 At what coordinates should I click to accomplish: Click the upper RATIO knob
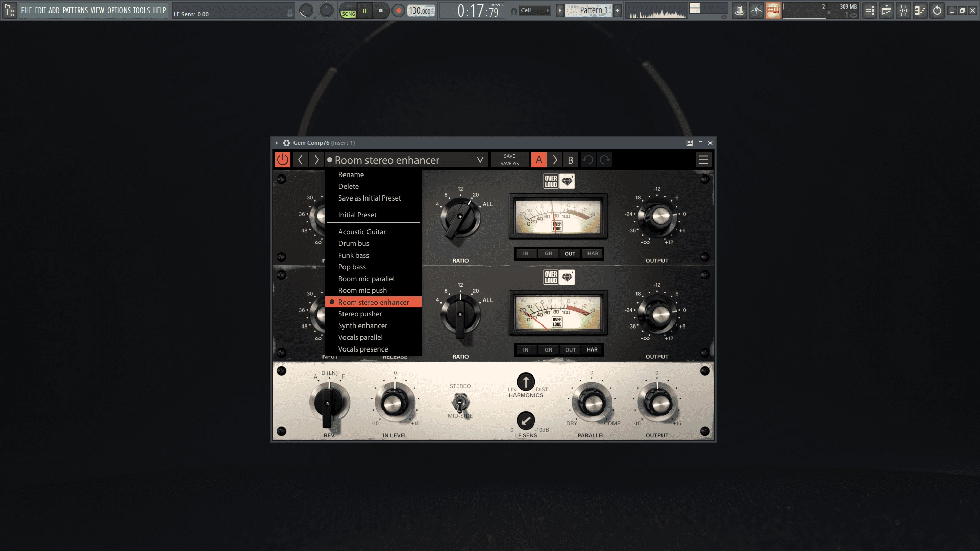coord(460,218)
